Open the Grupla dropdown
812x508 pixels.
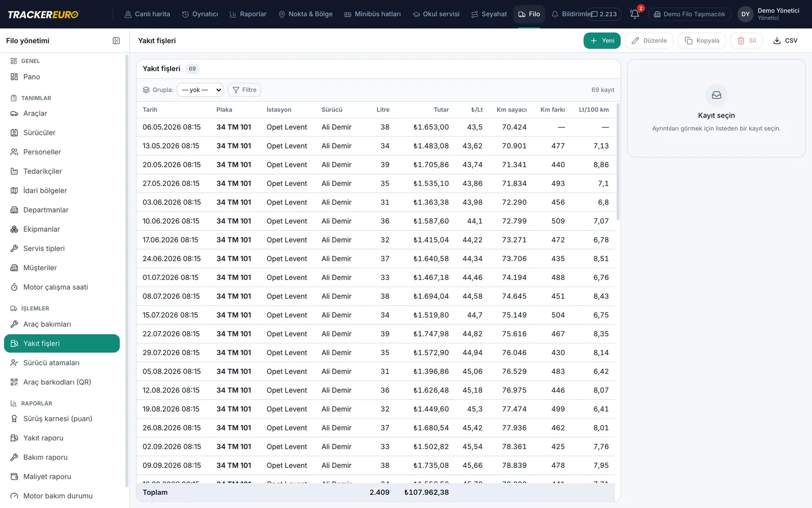(200, 90)
